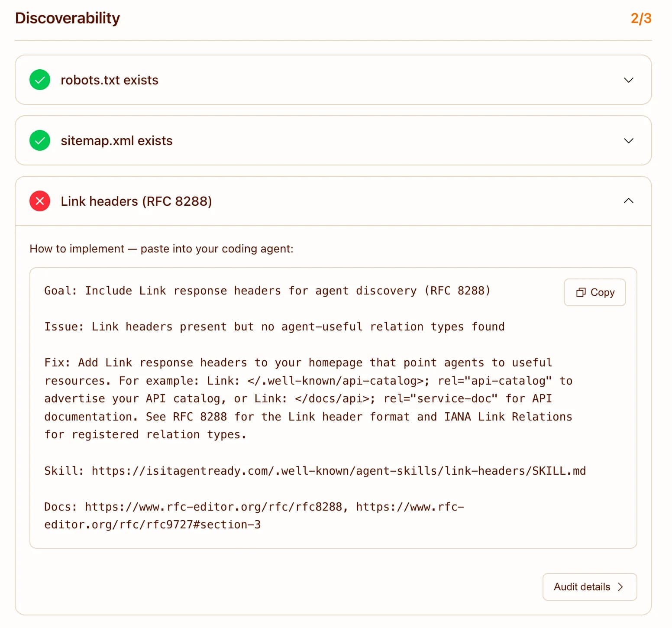Collapse the Link headers (RFC 8288) section
Image resolution: width=672 pixels, height=628 pixels.
tap(628, 201)
